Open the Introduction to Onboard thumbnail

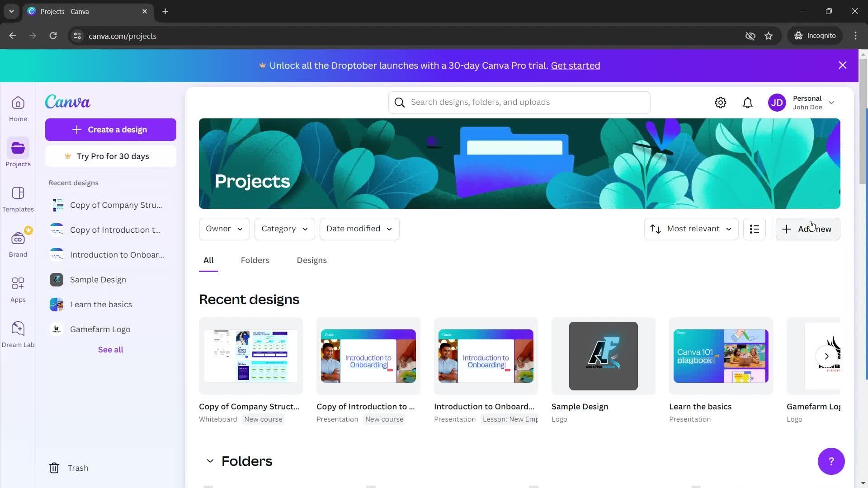point(485,356)
